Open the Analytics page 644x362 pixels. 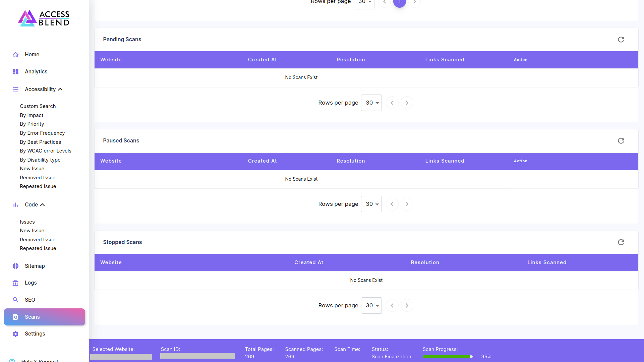pos(36,72)
